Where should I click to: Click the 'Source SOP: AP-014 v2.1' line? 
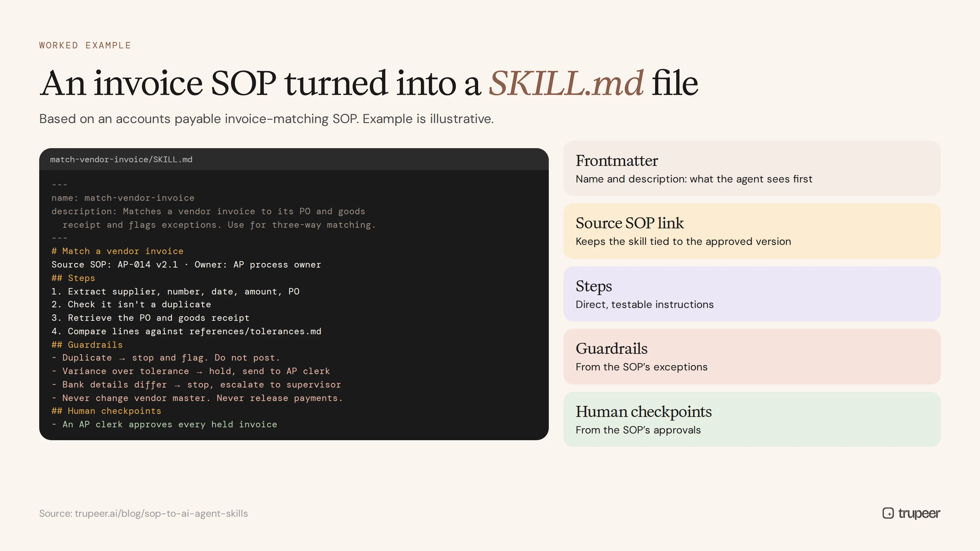coord(186,265)
